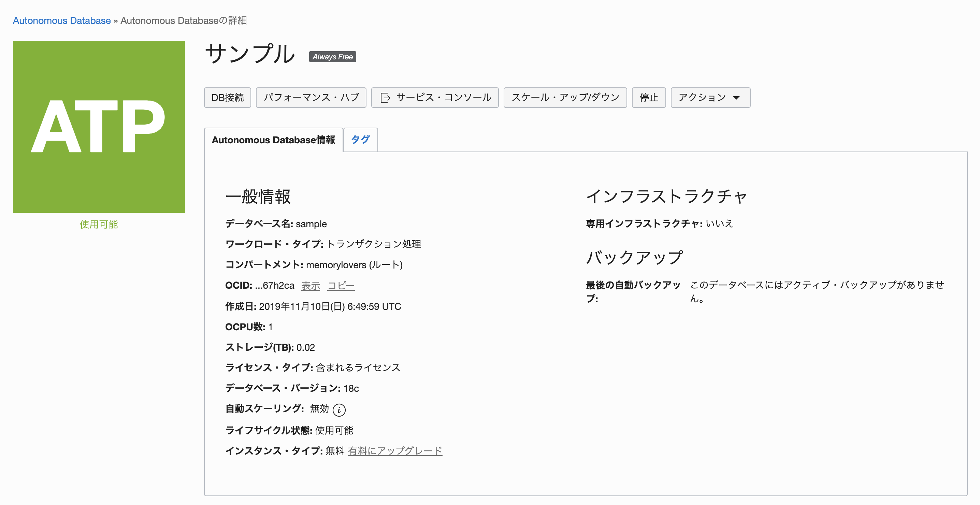Click the info icon beside 自動スケーリング

click(x=339, y=410)
